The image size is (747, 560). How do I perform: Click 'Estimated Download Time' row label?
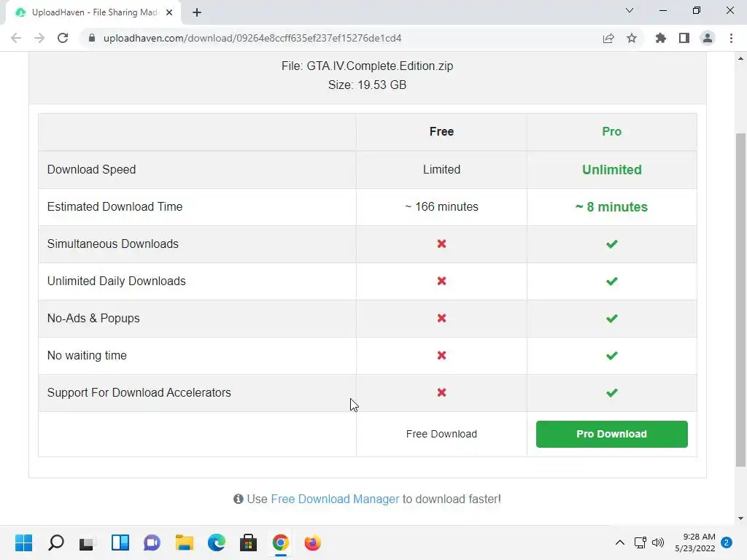(115, 206)
